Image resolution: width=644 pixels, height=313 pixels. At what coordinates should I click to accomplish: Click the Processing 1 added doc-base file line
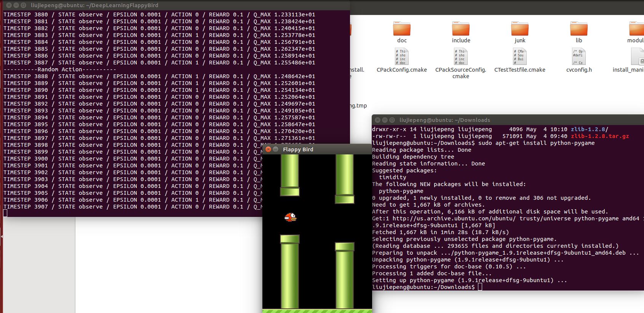click(432, 273)
